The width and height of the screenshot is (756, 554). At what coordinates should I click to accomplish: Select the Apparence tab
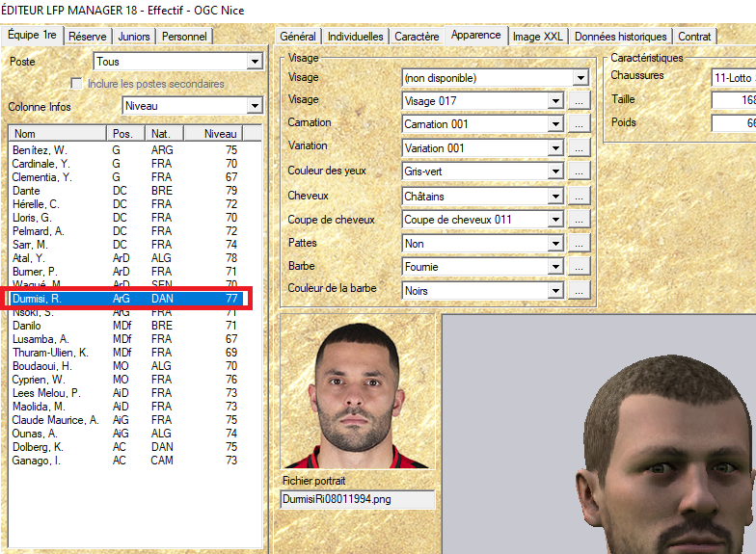coord(476,35)
